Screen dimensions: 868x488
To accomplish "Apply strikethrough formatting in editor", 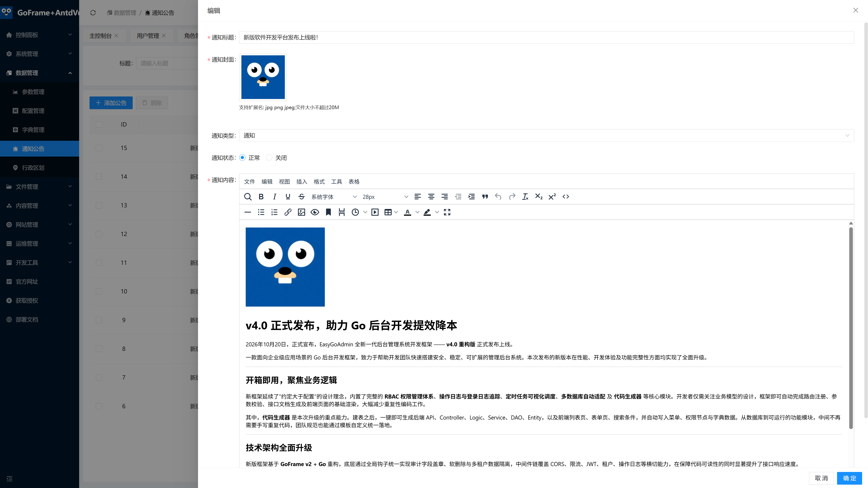I will click(302, 197).
